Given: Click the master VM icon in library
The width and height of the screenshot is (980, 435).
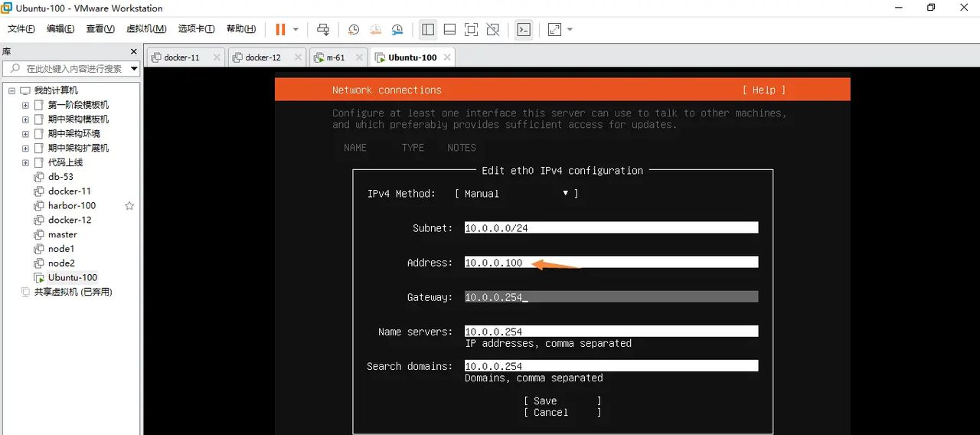Looking at the screenshot, I should point(39,234).
